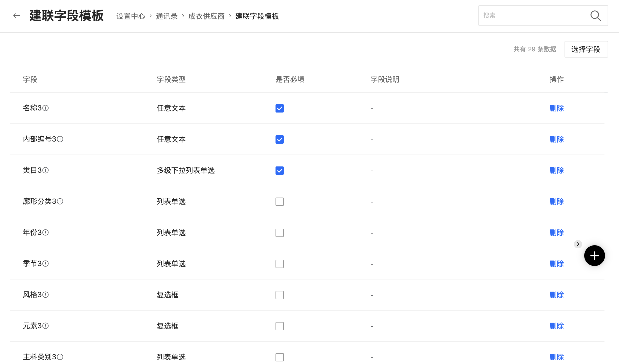This screenshot has width=619, height=364.
Task: Delete the 主料类别3 field row
Action: coord(556,357)
